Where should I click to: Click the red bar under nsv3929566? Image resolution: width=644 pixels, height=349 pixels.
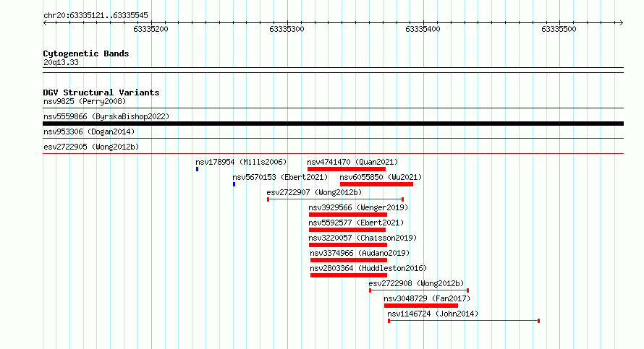coord(348,215)
